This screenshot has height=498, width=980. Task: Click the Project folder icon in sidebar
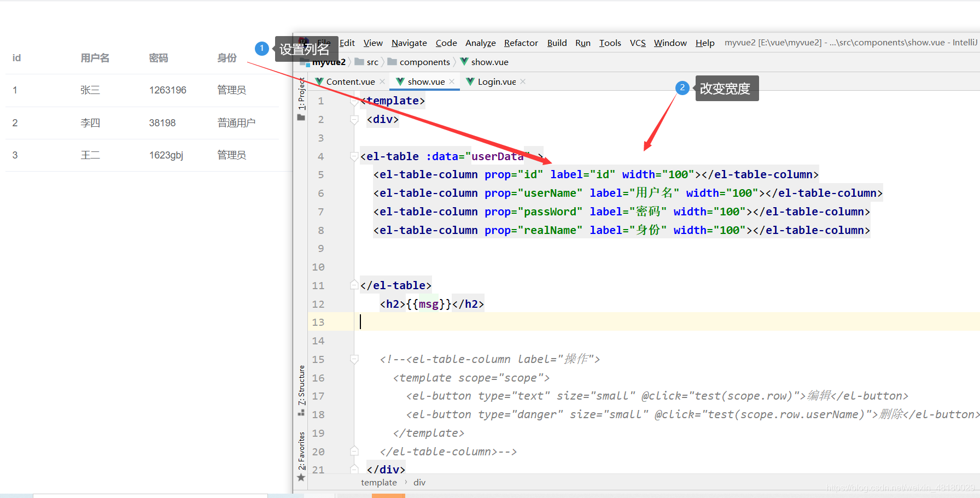tap(301, 118)
